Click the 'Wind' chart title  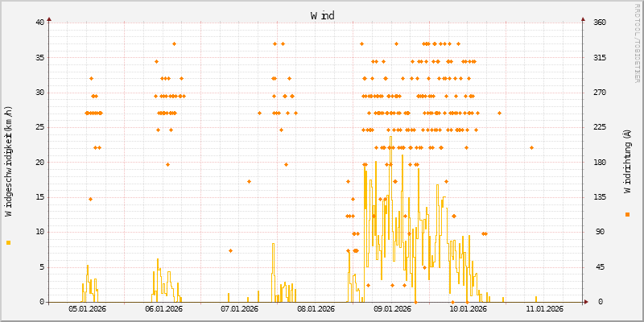[x=322, y=15]
